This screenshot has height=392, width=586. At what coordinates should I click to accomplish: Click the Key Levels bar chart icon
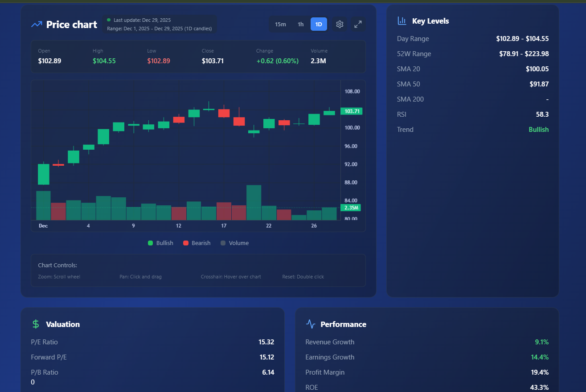(401, 20)
